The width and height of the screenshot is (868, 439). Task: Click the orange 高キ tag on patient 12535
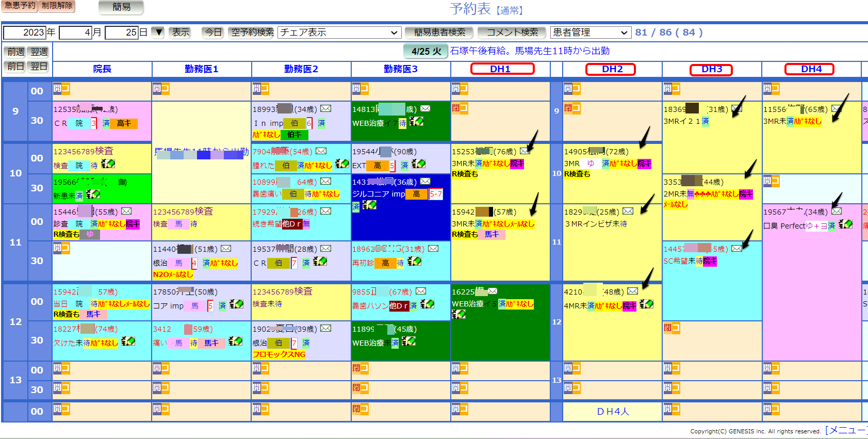[124, 123]
